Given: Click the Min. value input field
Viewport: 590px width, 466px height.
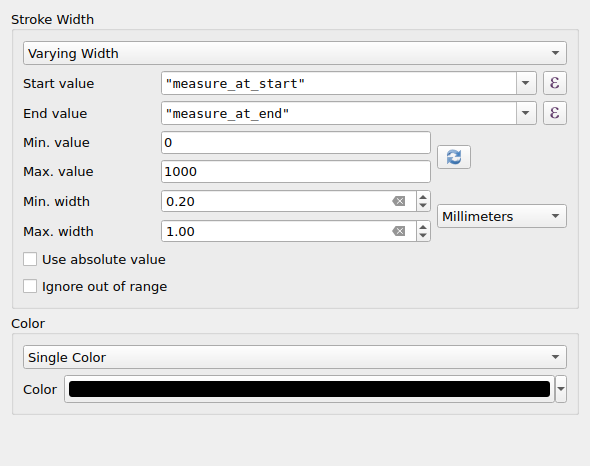Looking at the screenshot, I should click(x=296, y=143).
